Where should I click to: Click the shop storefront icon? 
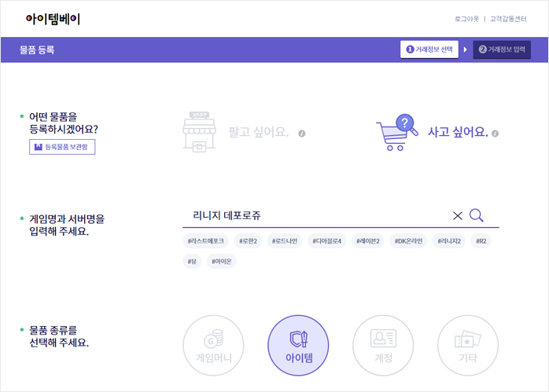tap(199, 132)
